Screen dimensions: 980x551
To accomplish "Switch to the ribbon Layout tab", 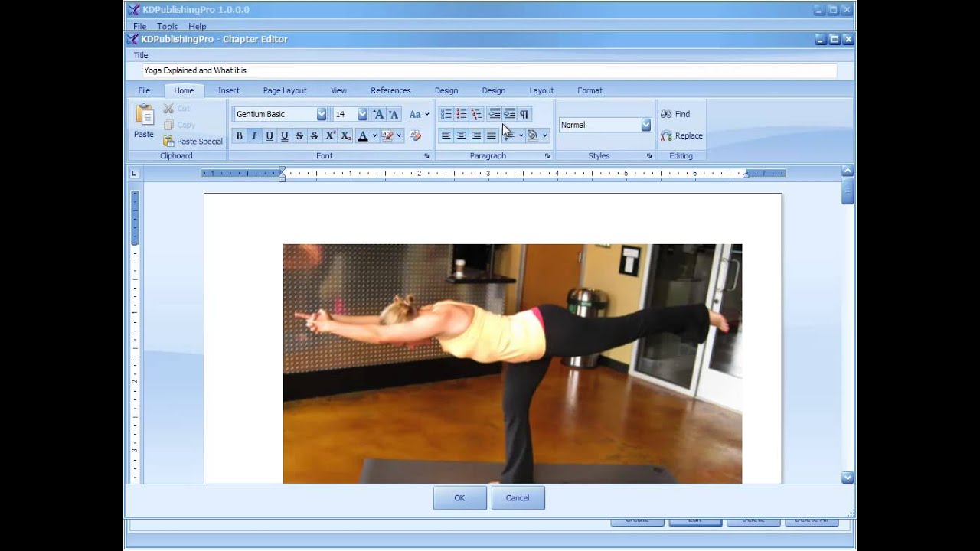I will pyautogui.click(x=541, y=90).
